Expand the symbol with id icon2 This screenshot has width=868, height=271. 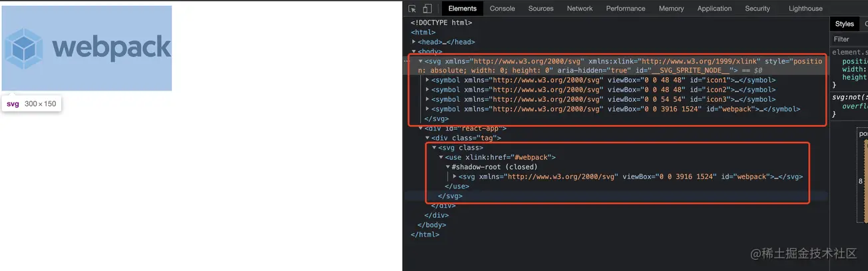tap(428, 90)
